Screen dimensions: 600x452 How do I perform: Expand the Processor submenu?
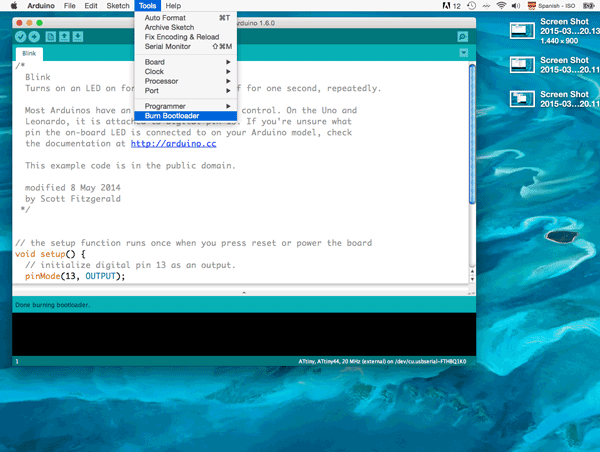pyautogui.click(x=186, y=81)
